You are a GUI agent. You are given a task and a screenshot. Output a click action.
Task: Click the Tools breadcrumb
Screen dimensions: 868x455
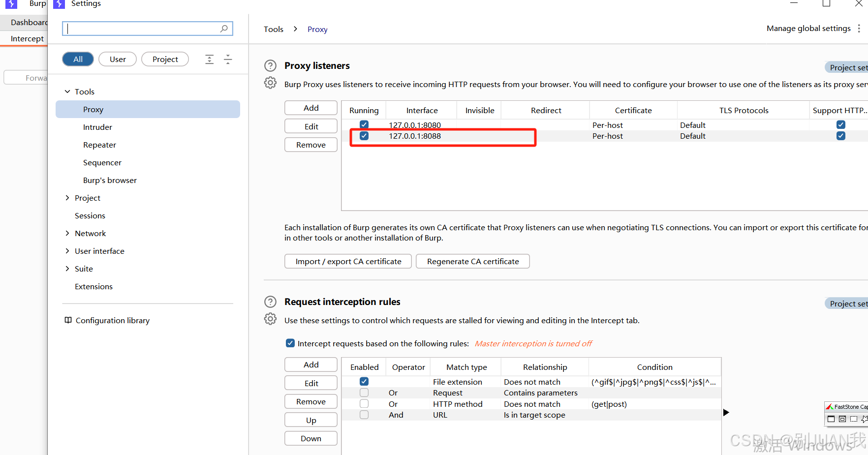pyautogui.click(x=274, y=29)
